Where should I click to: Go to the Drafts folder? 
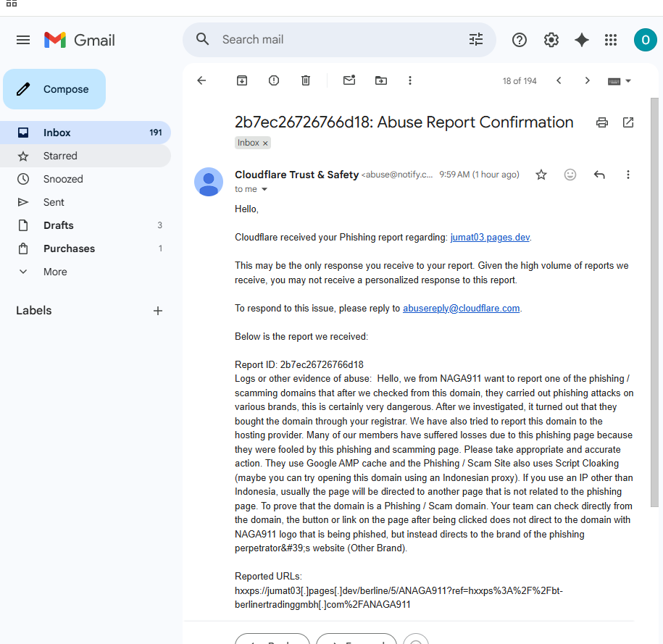[x=86, y=225]
